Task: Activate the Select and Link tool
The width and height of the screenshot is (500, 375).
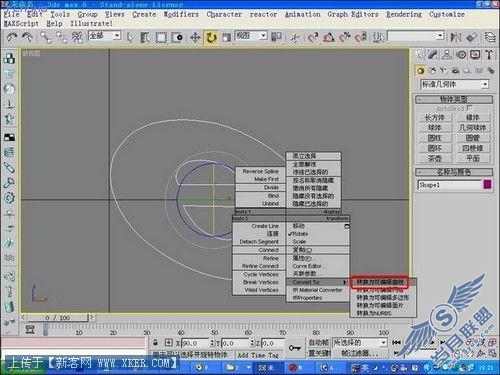Action: [x=46, y=37]
